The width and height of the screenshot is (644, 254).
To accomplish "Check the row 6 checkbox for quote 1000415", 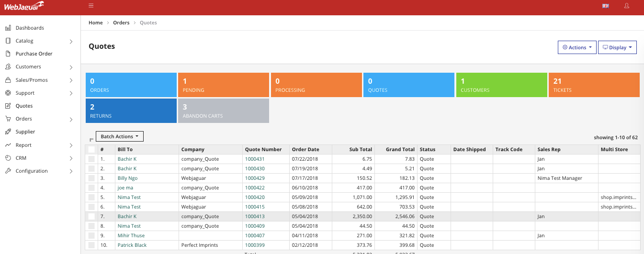I will point(91,207).
